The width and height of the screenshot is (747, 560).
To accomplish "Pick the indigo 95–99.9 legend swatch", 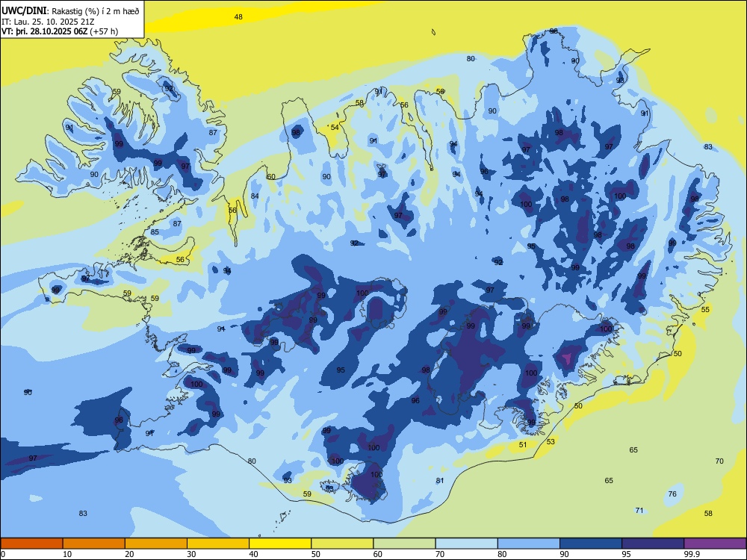I will 653,544.
